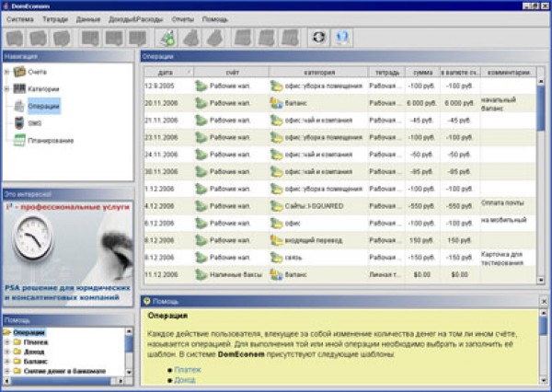Expand the Счета tree node

pos(7,72)
